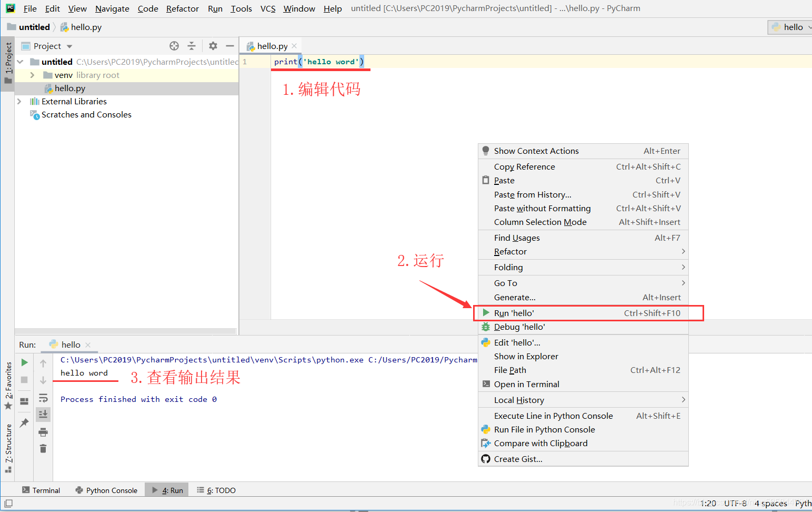This screenshot has height=512, width=812.
Task: Open the hello run configuration dropdown
Action: pos(791,27)
